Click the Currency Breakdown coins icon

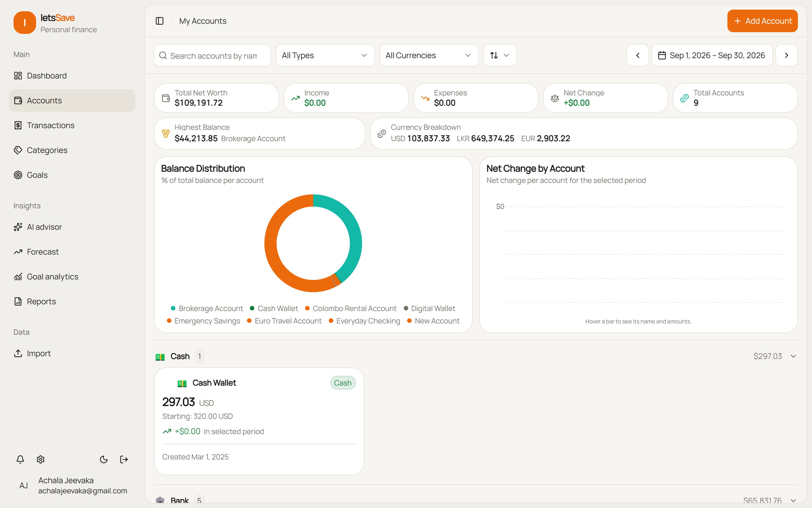coord(382,133)
